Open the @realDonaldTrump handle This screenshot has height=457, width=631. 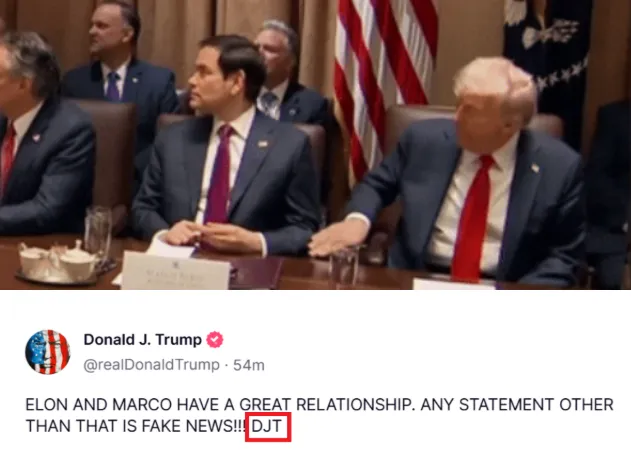click(151, 365)
